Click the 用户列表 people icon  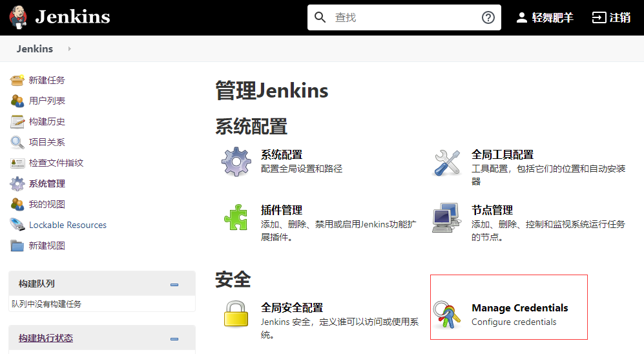(17, 101)
